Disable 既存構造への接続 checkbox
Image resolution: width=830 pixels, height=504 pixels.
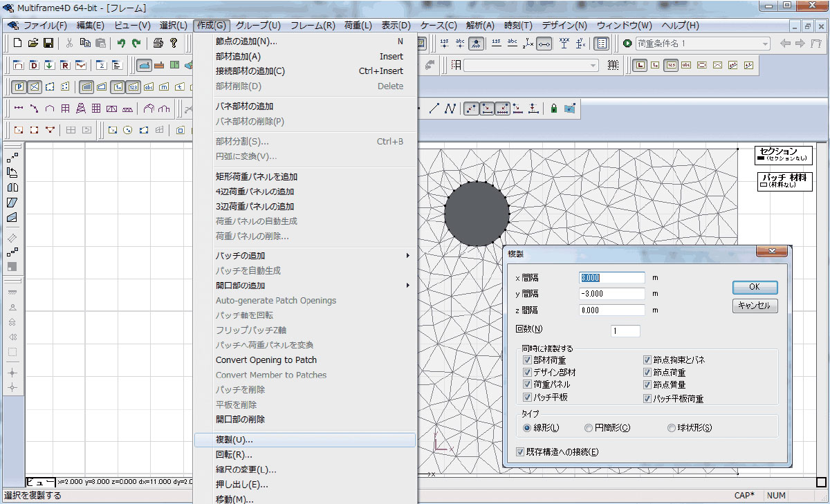[521, 452]
